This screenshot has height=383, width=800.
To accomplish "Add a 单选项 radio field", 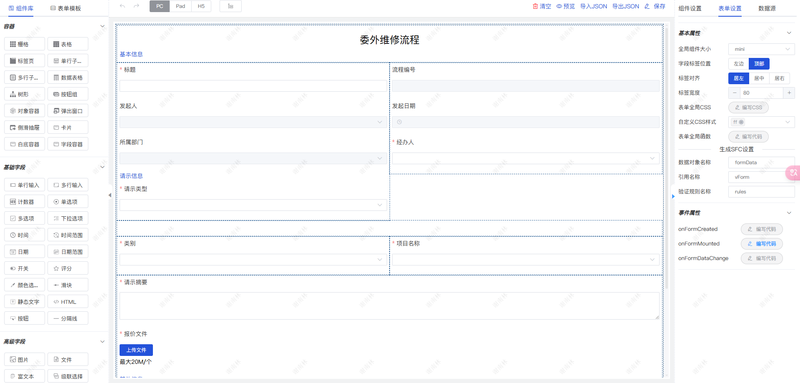I will 68,201.
